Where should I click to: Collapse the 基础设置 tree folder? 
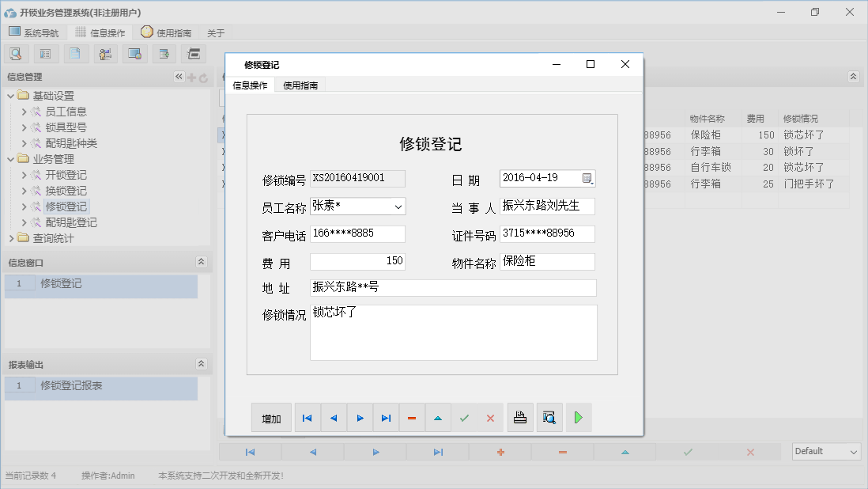click(9, 95)
